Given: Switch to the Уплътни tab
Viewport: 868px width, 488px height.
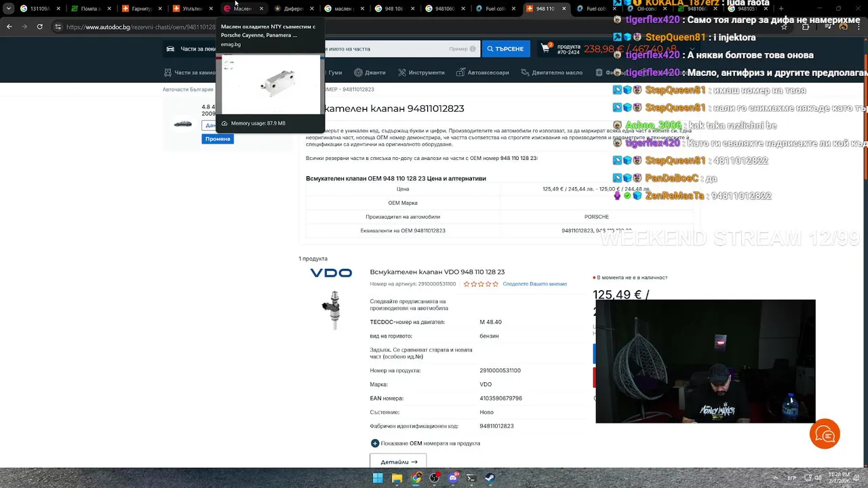Looking at the screenshot, I should point(192,9).
